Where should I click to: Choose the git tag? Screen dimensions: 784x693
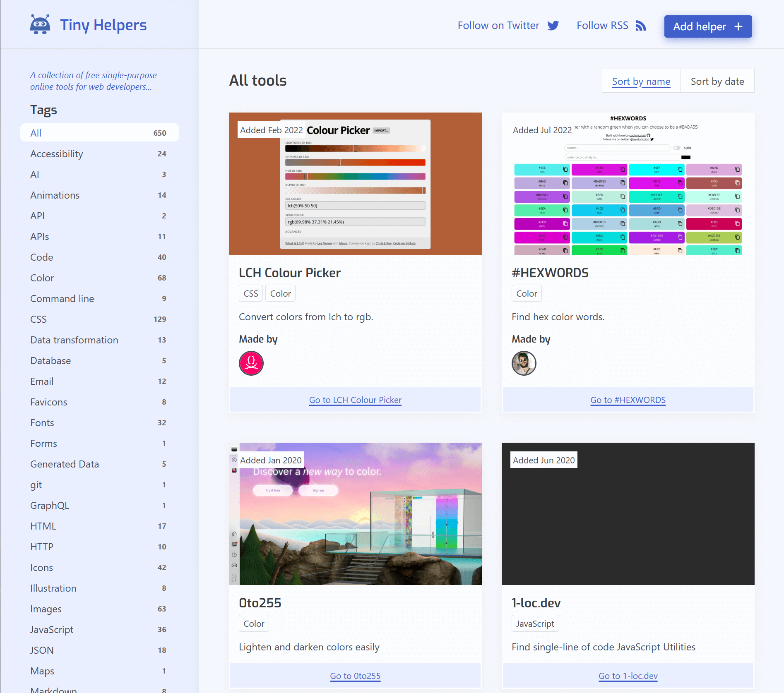point(100,484)
